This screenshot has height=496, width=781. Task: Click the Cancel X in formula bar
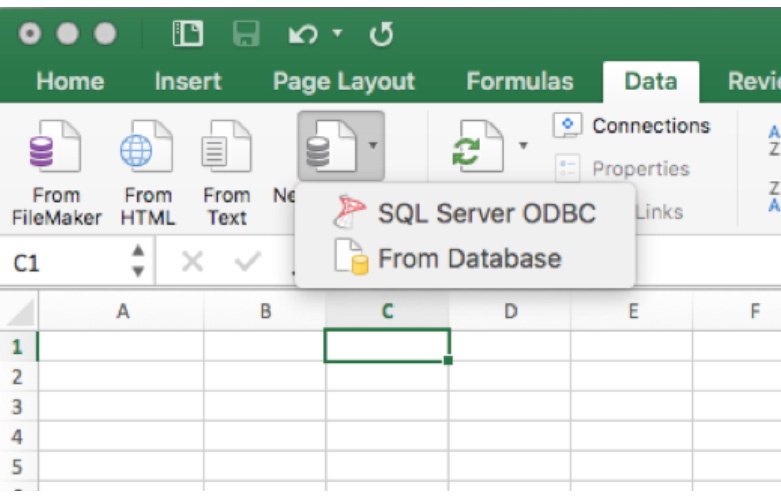point(192,261)
